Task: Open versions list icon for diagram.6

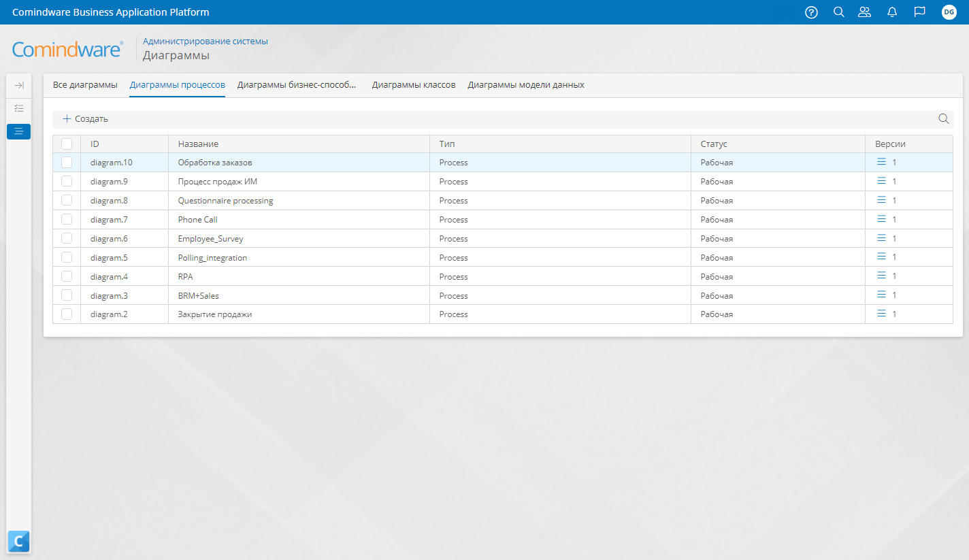Action: 881,238
